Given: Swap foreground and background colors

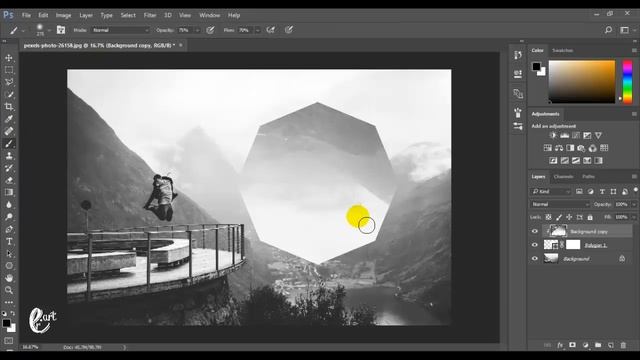Looking at the screenshot, I should point(13,313).
